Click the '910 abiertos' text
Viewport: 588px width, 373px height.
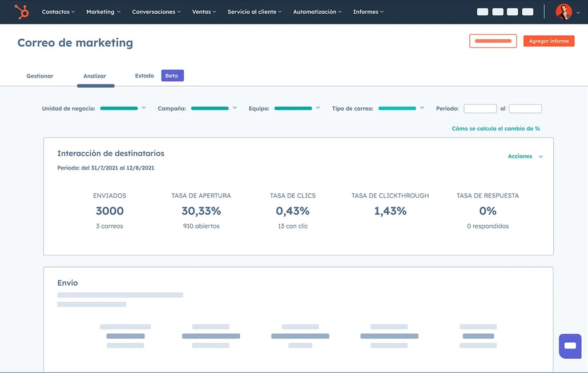click(x=202, y=226)
